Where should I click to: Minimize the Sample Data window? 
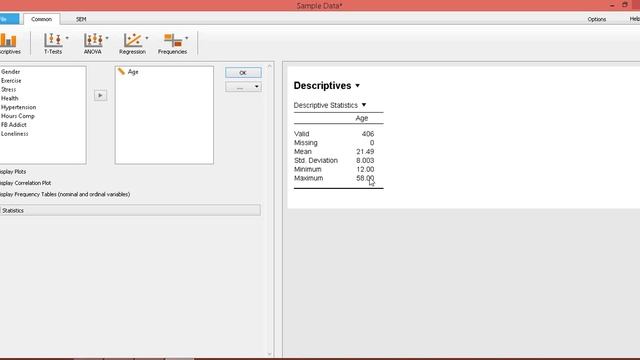612,5
